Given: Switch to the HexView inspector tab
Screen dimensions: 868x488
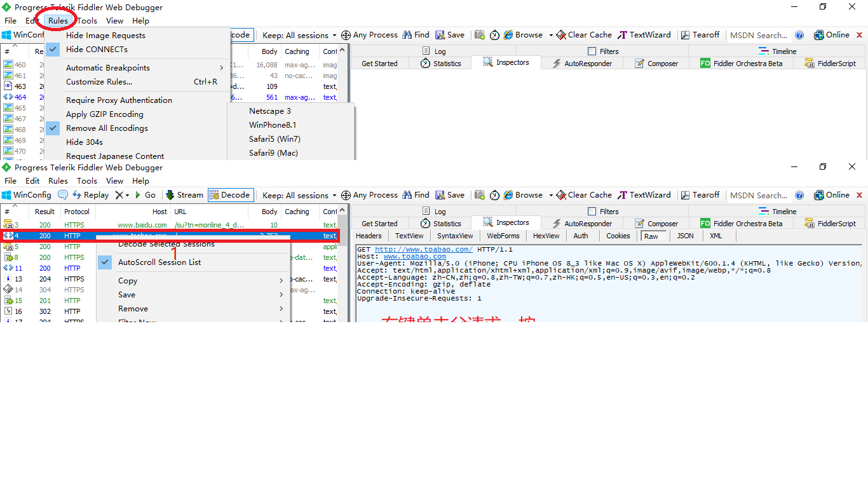Looking at the screenshot, I should [546, 236].
